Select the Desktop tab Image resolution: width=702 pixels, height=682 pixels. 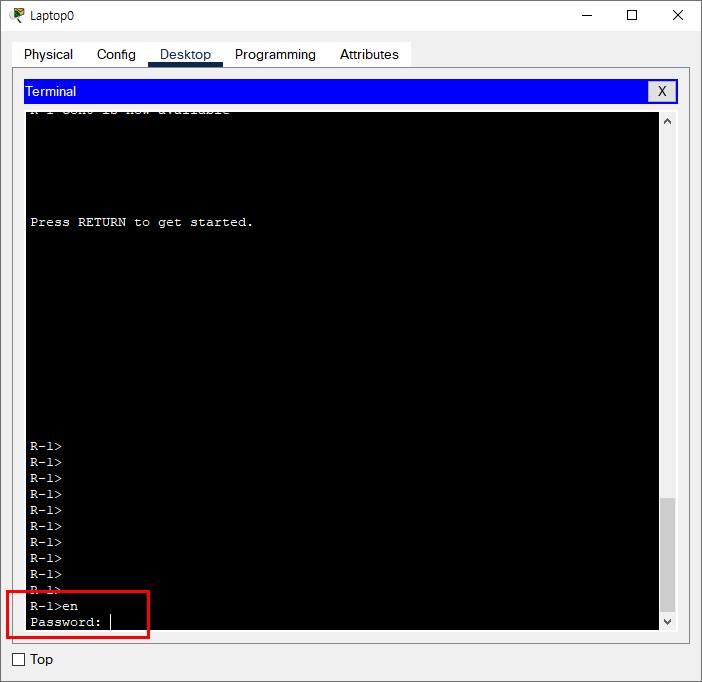tap(185, 55)
